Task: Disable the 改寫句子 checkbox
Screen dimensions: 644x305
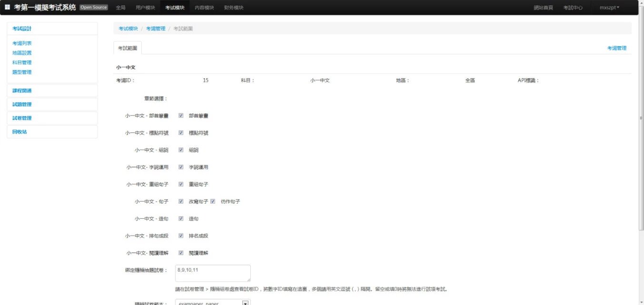Action: 181,202
